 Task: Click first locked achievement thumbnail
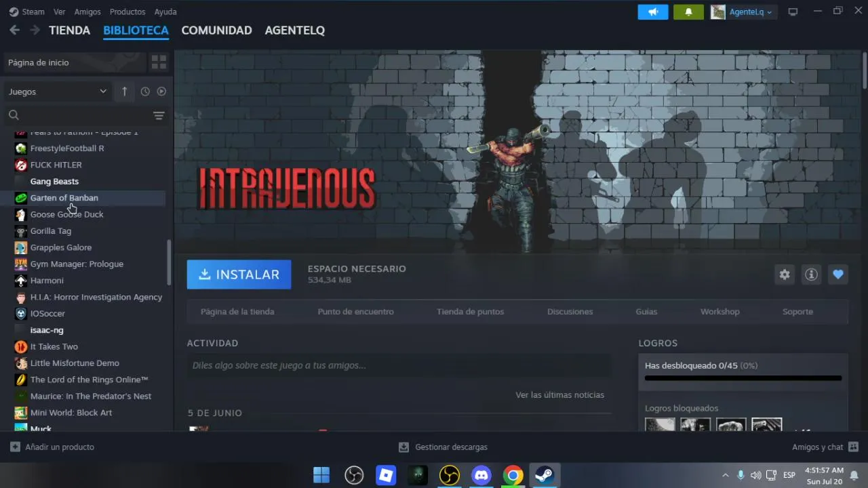click(x=660, y=425)
